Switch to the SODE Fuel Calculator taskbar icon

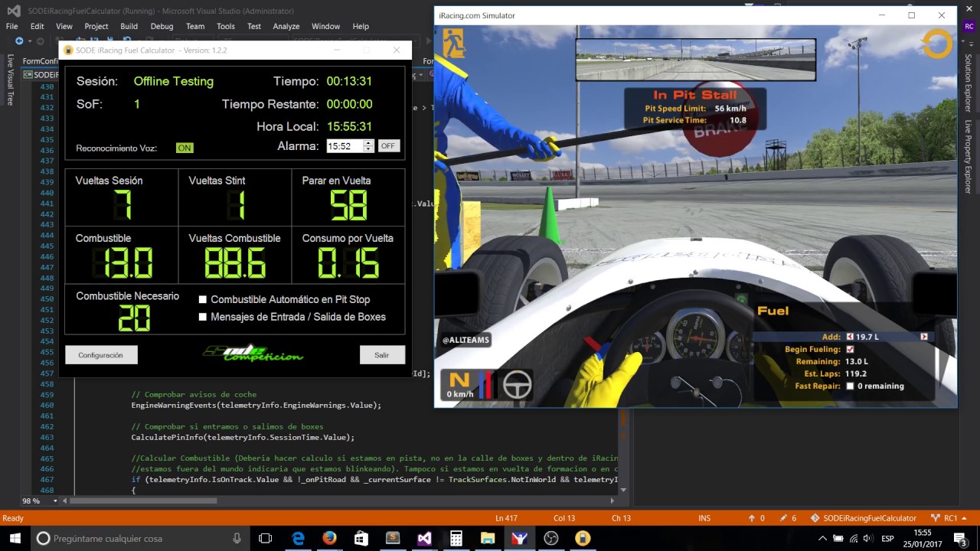(582, 538)
